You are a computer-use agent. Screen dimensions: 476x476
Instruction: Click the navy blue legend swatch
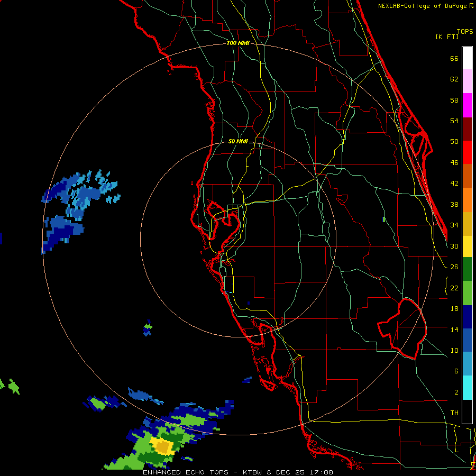pos(467,317)
